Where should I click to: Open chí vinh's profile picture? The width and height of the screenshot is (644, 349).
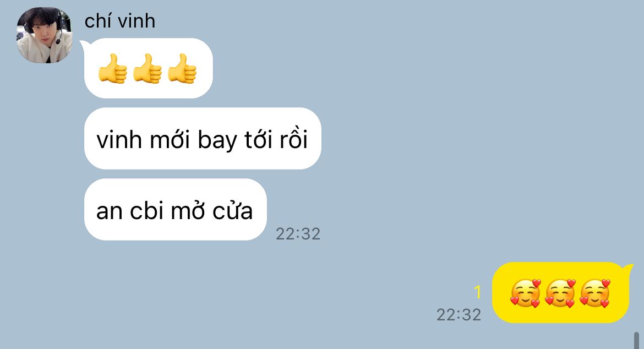45,35
